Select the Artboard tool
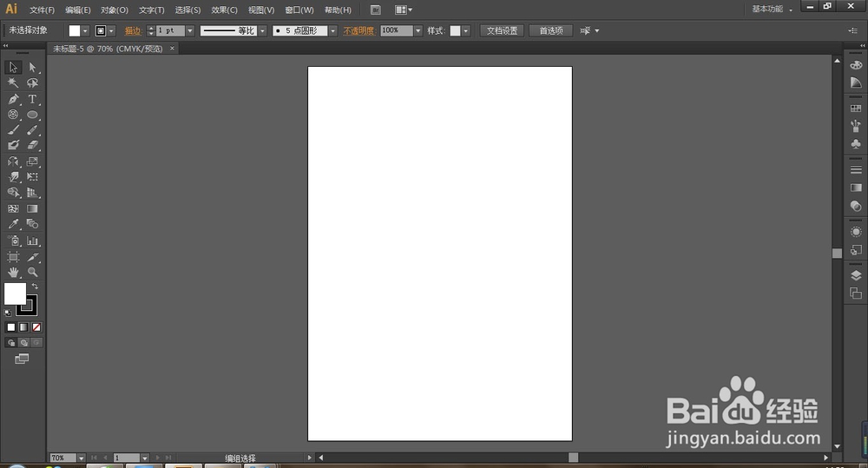Screen dimensions: 868x468 click(13, 257)
